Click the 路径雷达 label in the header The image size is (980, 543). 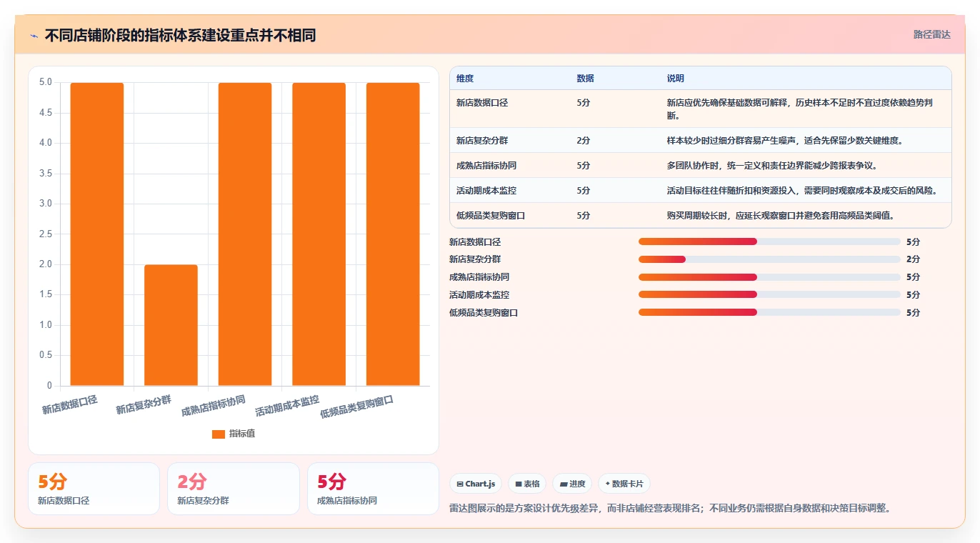coord(931,34)
